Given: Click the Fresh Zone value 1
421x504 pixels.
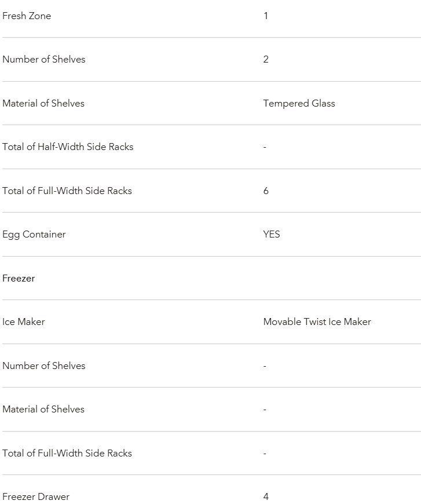Looking at the screenshot, I should tap(266, 16).
